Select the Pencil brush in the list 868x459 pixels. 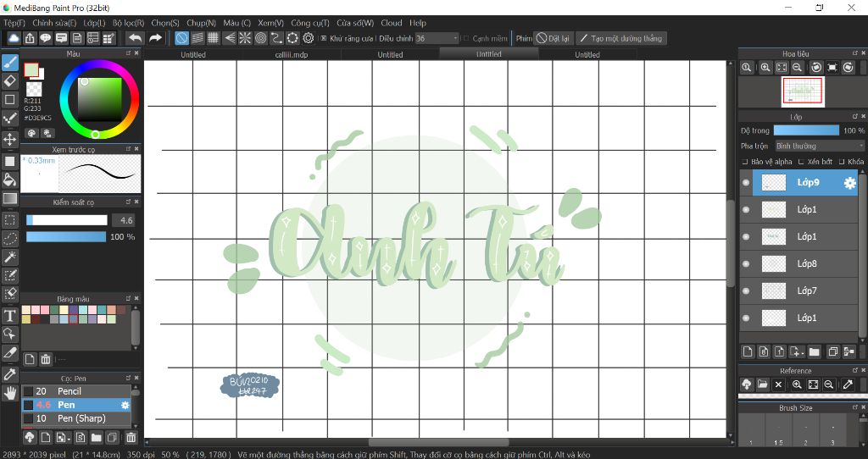pyautogui.click(x=75, y=391)
